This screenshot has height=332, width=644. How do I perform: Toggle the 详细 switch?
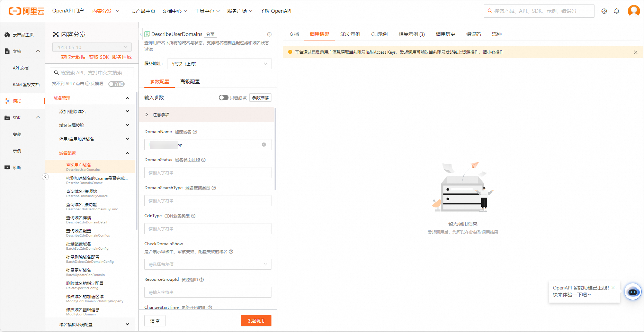pos(116,84)
